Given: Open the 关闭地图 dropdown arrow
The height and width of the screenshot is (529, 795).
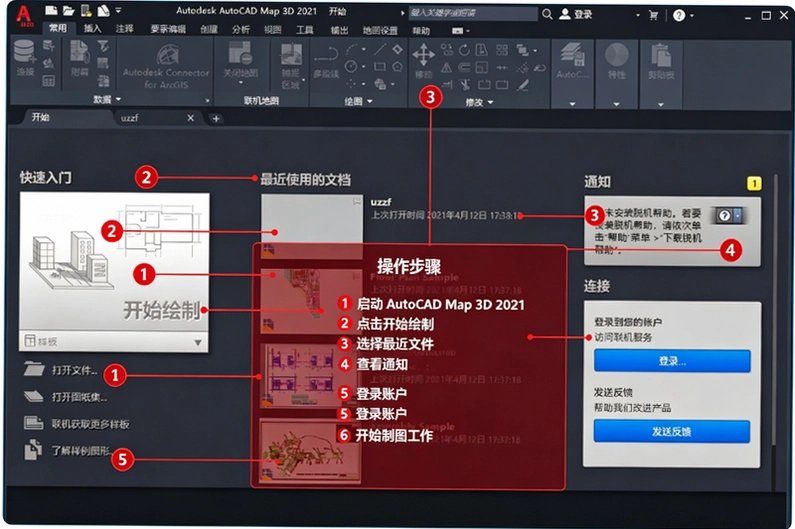Looking at the screenshot, I should pyautogui.click(x=241, y=83).
